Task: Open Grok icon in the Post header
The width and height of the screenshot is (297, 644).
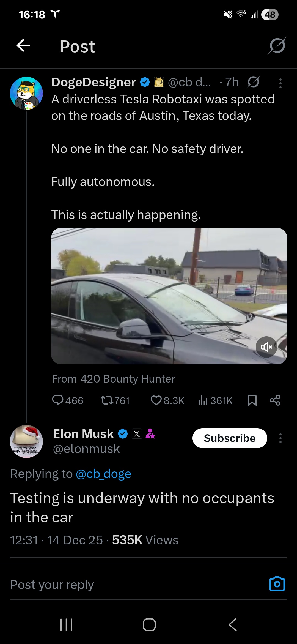Action: [x=277, y=46]
